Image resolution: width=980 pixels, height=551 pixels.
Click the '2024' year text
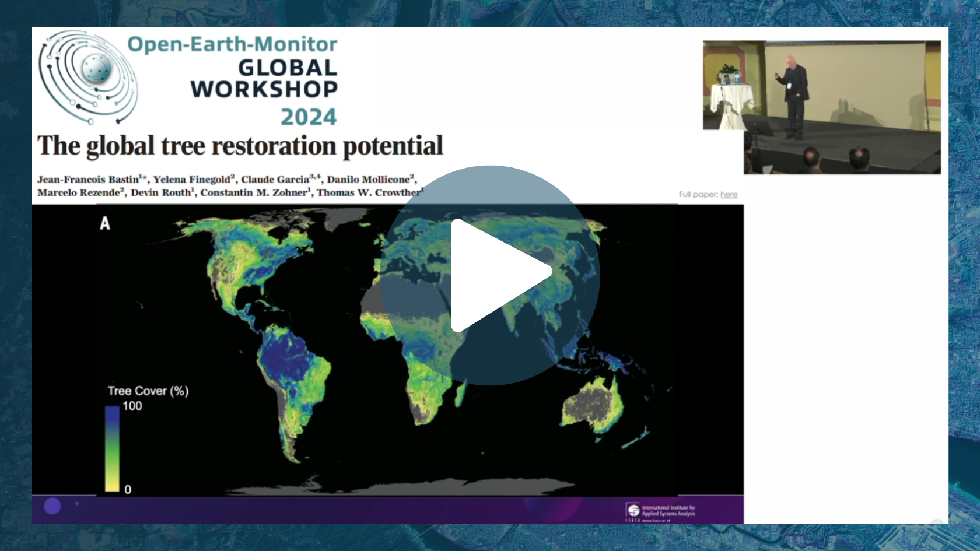(309, 117)
